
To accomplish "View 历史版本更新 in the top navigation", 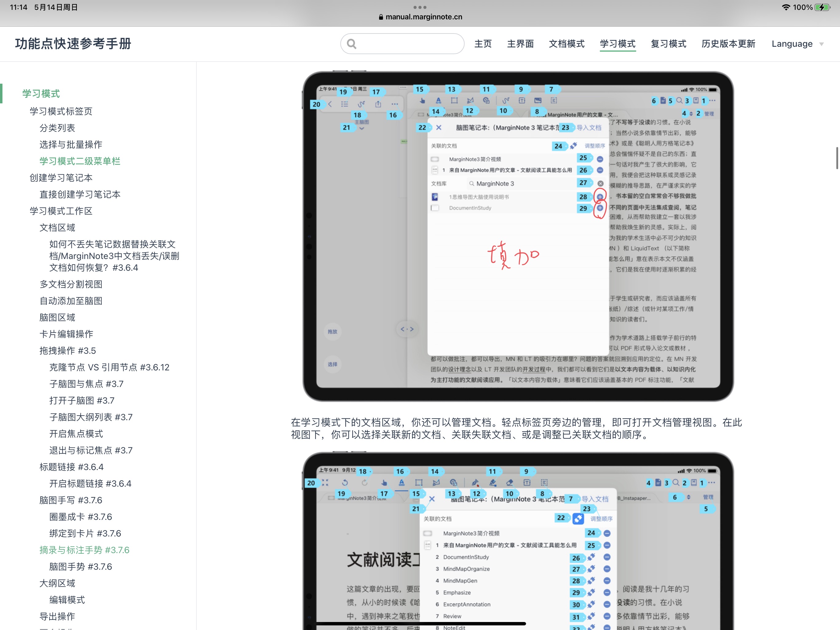I will [x=728, y=44].
